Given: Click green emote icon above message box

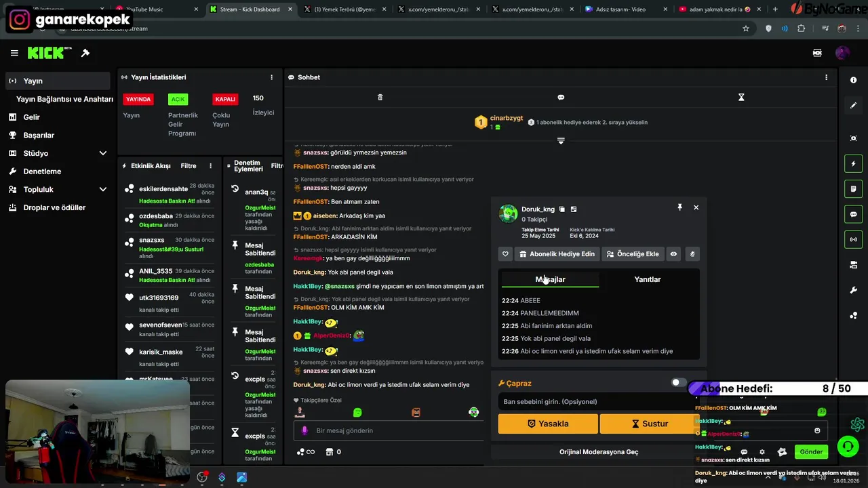Looking at the screenshot, I should [x=357, y=412].
